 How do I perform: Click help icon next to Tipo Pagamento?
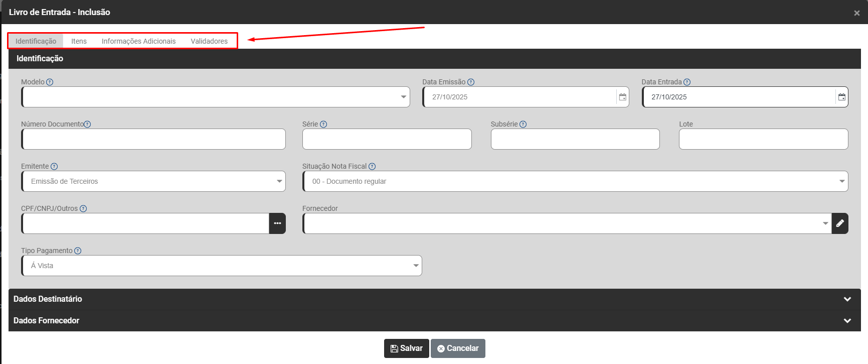(x=78, y=251)
